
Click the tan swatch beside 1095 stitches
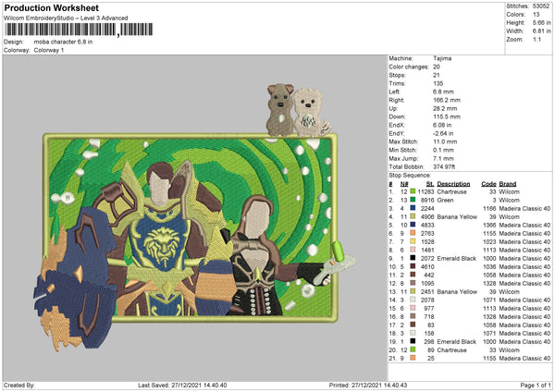(413, 283)
